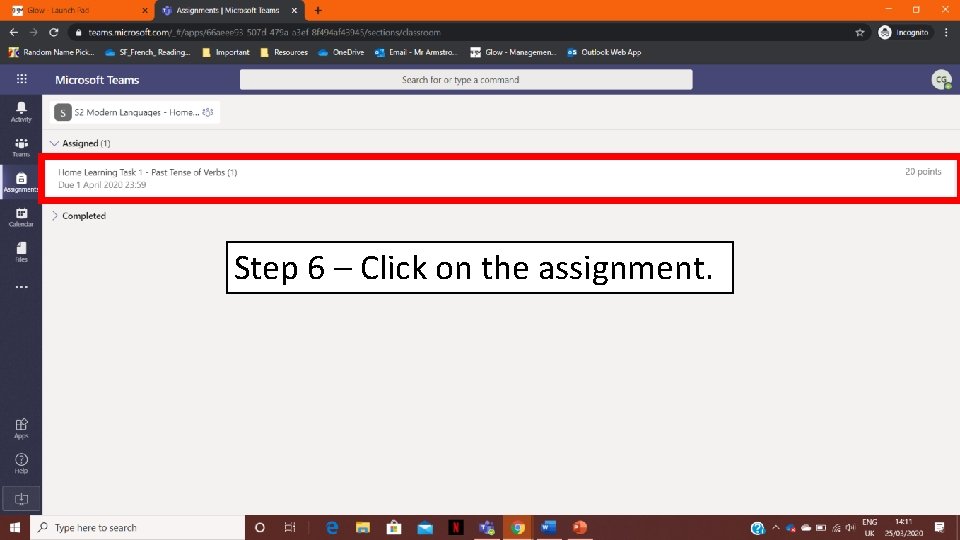Screen dimensions: 960x540
Task: Open the Apps store in sidebar
Action: tap(21, 429)
